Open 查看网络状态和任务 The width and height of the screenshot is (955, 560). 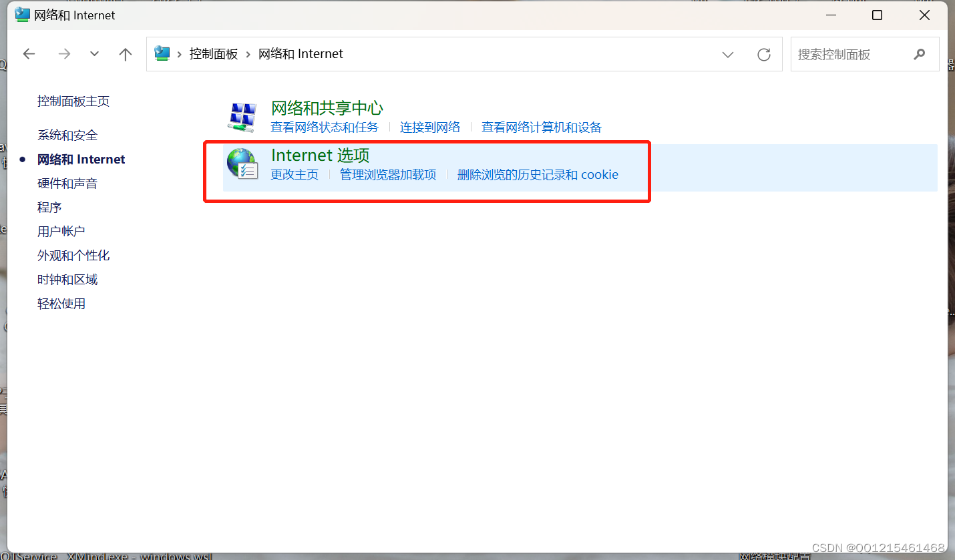[325, 127]
